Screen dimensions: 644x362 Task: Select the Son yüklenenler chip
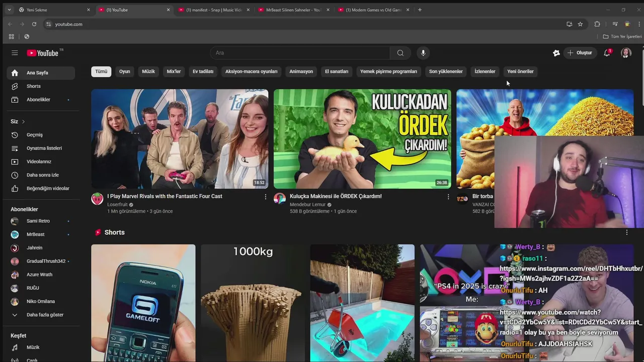[x=446, y=71]
